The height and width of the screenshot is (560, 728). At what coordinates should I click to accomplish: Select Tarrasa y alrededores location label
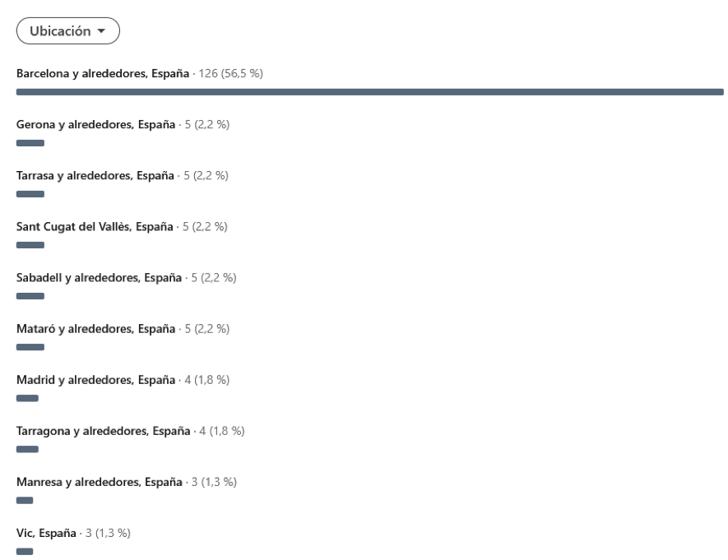point(95,176)
